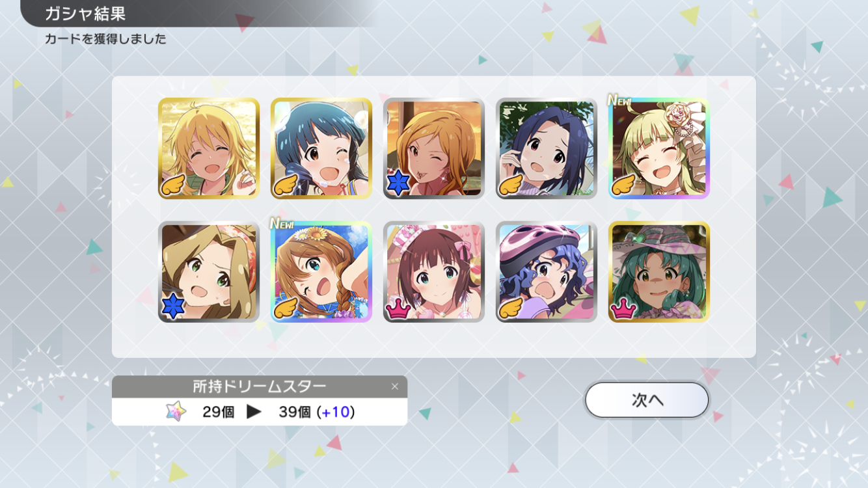Select the light-brown-haired girl with green eyes card
The image size is (868, 488).
coord(209,272)
